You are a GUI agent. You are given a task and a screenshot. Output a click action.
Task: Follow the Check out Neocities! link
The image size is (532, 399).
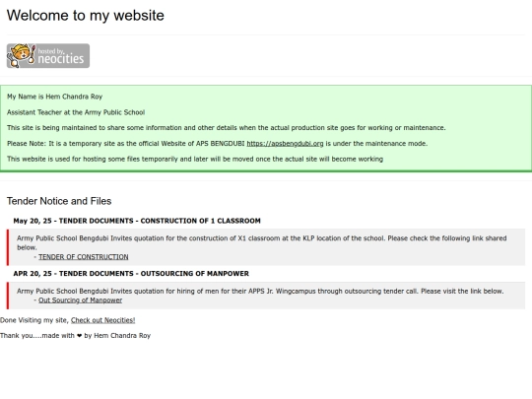pyautogui.click(x=103, y=320)
